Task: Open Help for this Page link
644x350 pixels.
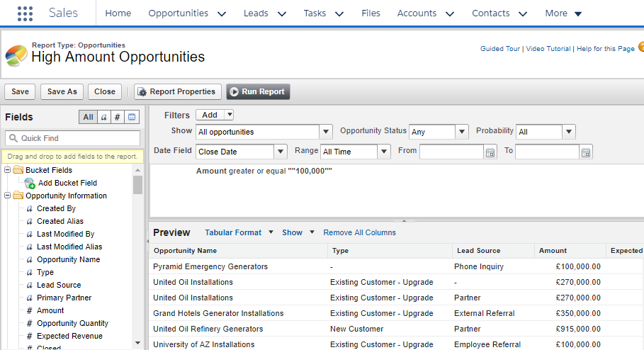Action: [x=606, y=48]
